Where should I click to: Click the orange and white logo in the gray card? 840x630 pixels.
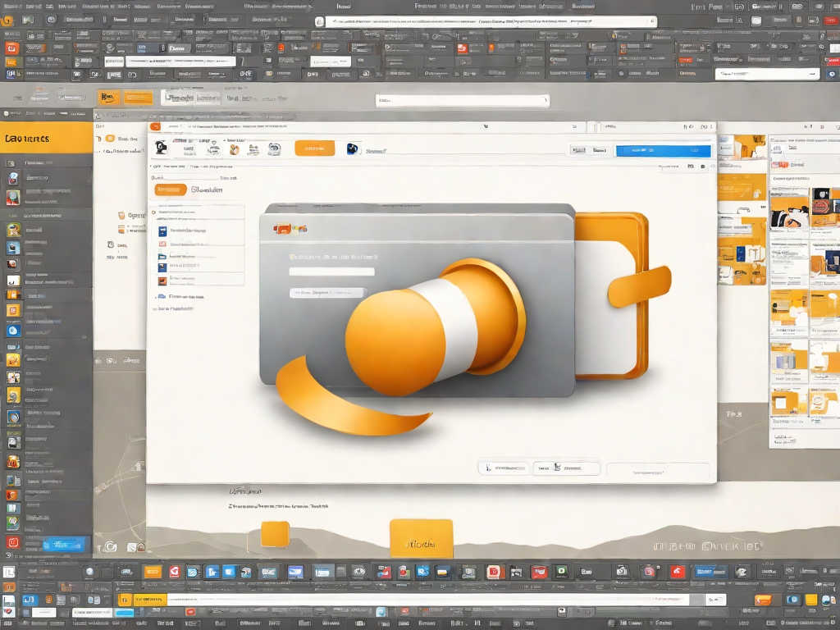point(290,229)
